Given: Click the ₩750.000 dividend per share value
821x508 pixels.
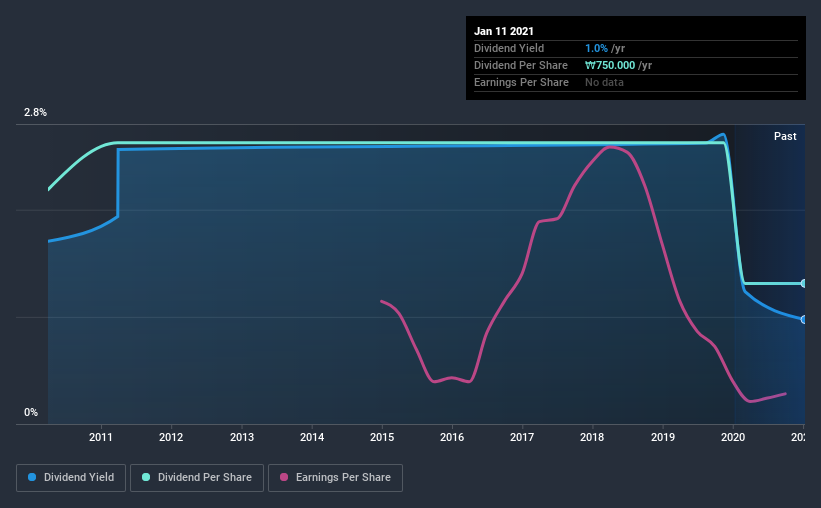Looking at the screenshot, I should pyautogui.click(x=610, y=65).
